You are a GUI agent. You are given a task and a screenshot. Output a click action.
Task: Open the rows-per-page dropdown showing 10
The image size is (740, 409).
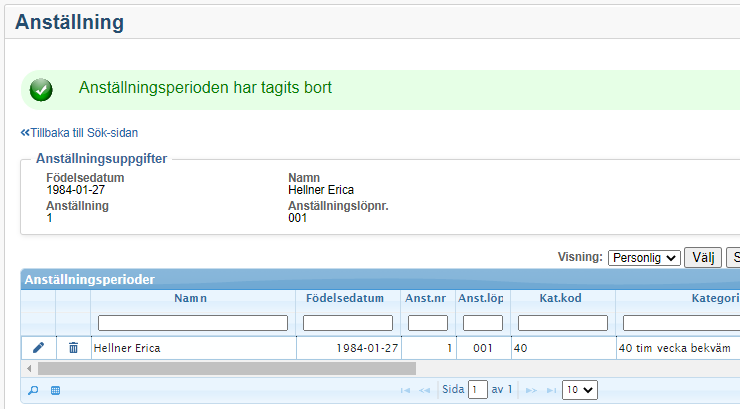(x=579, y=390)
